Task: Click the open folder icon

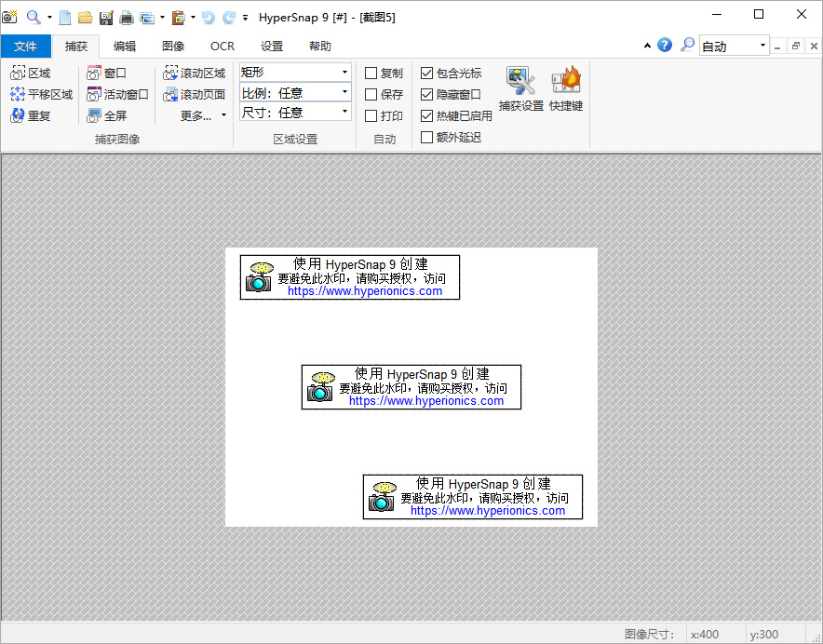Action: tap(85, 18)
